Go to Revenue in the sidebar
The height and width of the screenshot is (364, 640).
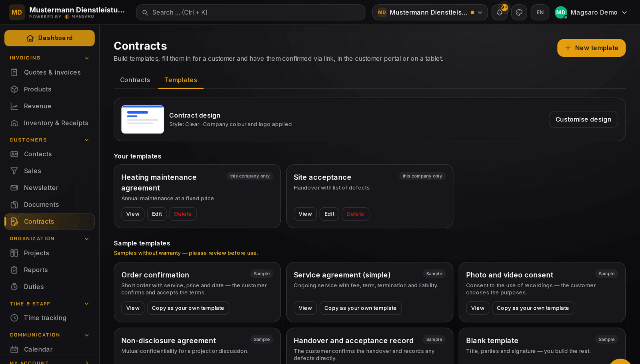50,106
